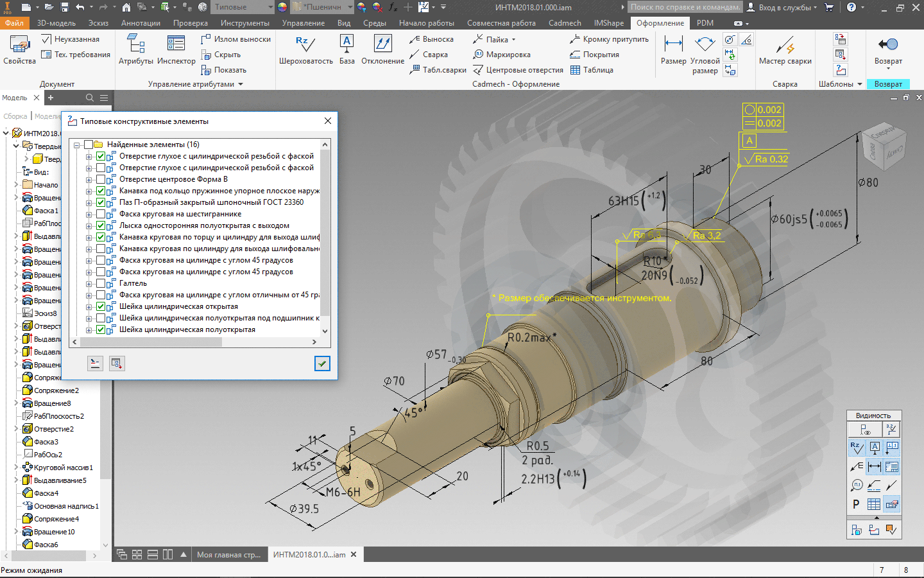Open the Файл menu tab
Viewport: 924px width, 578px height.
[14, 23]
